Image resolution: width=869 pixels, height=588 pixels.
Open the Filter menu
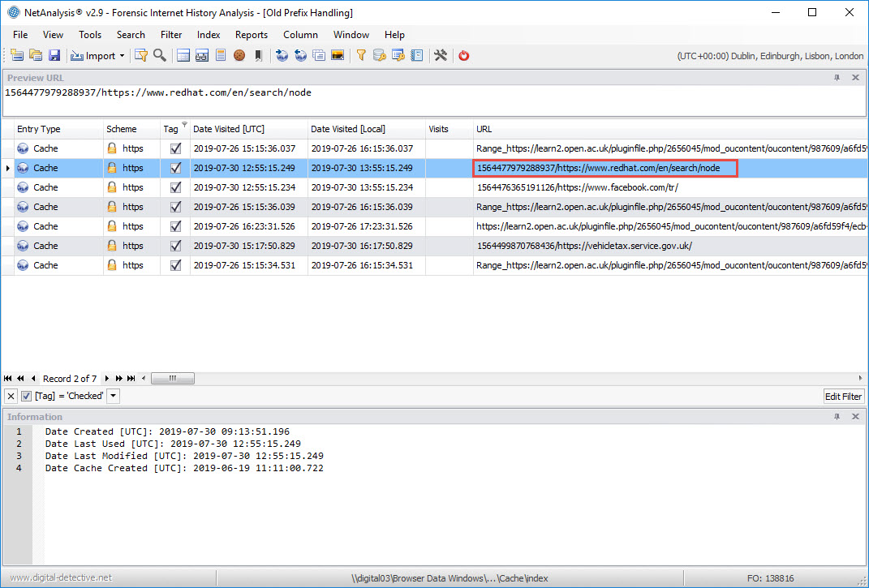171,35
